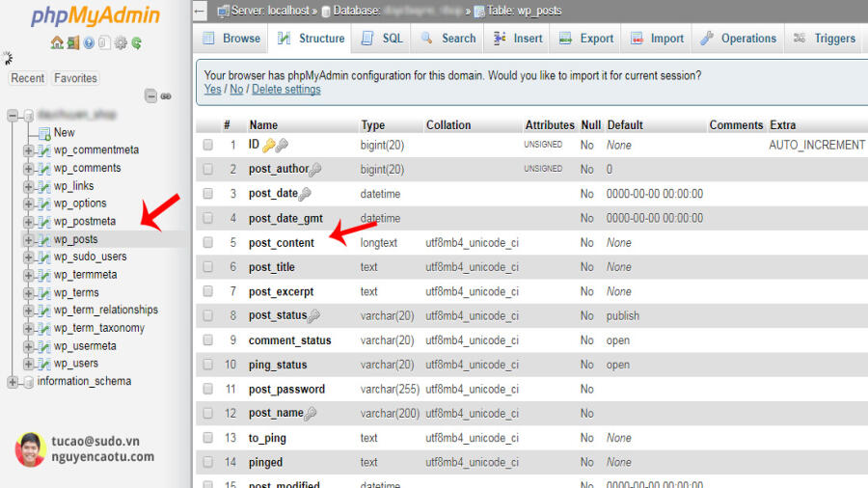Tick the ID column checkbox
The image size is (868, 488).
click(x=207, y=145)
